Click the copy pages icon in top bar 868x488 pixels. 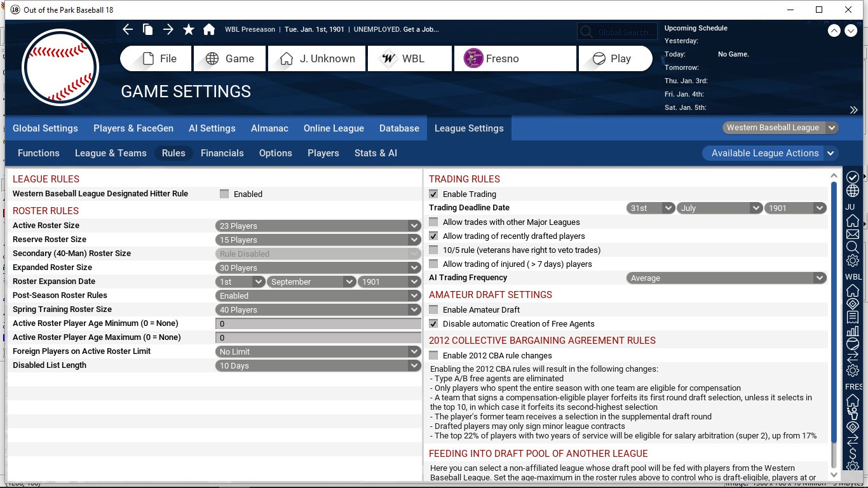tap(147, 29)
